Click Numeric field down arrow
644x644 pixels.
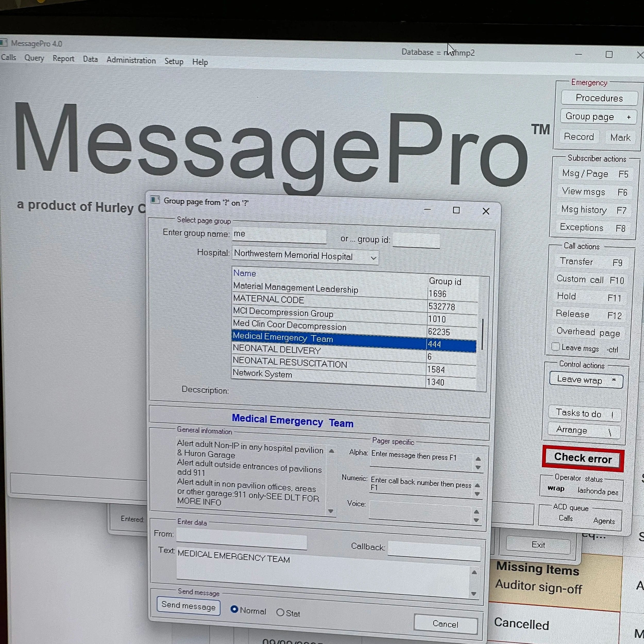click(x=477, y=494)
